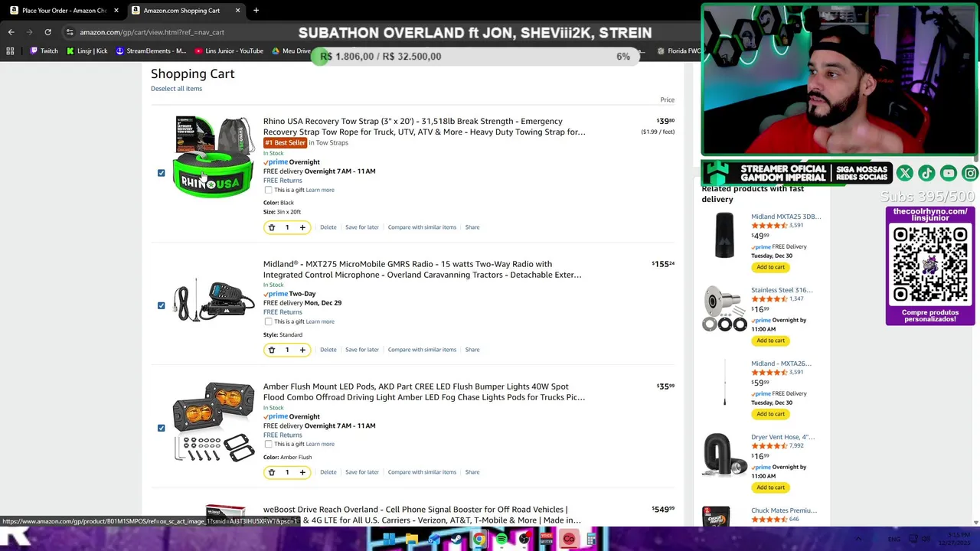Viewport: 980px width, 551px height.
Task: Open the Windows Start menu
Action: pos(389,540)
